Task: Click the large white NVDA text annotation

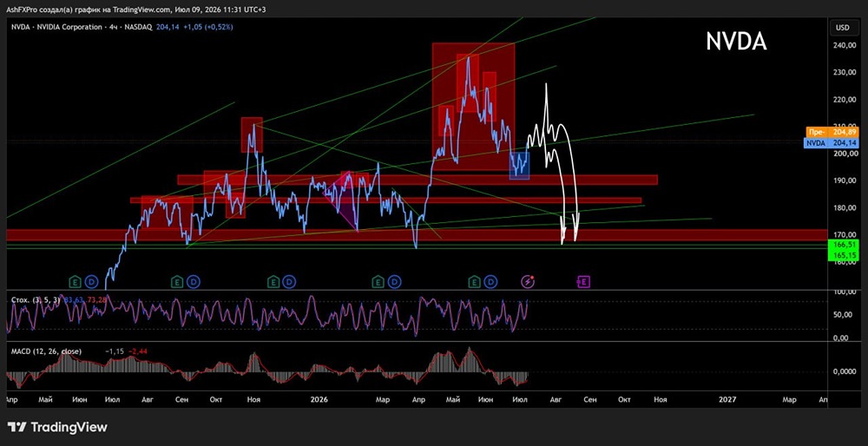Action: (736, 42)
